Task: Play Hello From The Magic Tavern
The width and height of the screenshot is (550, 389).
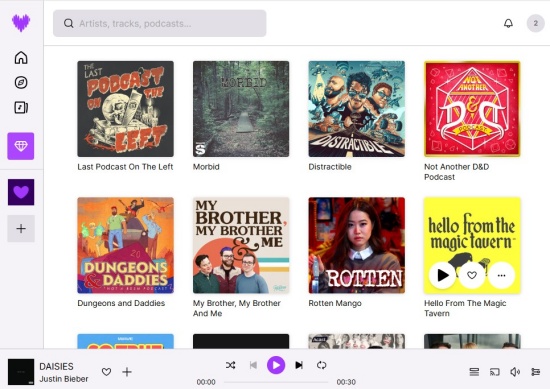Action: [442, 275]
